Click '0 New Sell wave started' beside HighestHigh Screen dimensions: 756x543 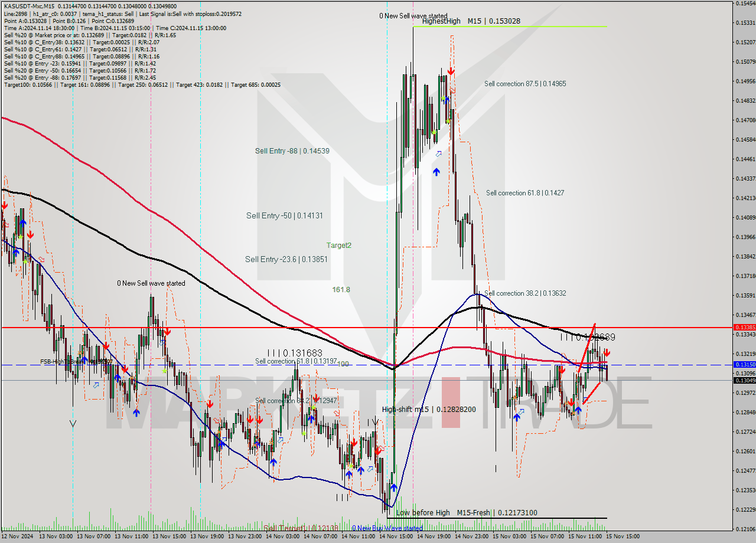pos(413,16)
